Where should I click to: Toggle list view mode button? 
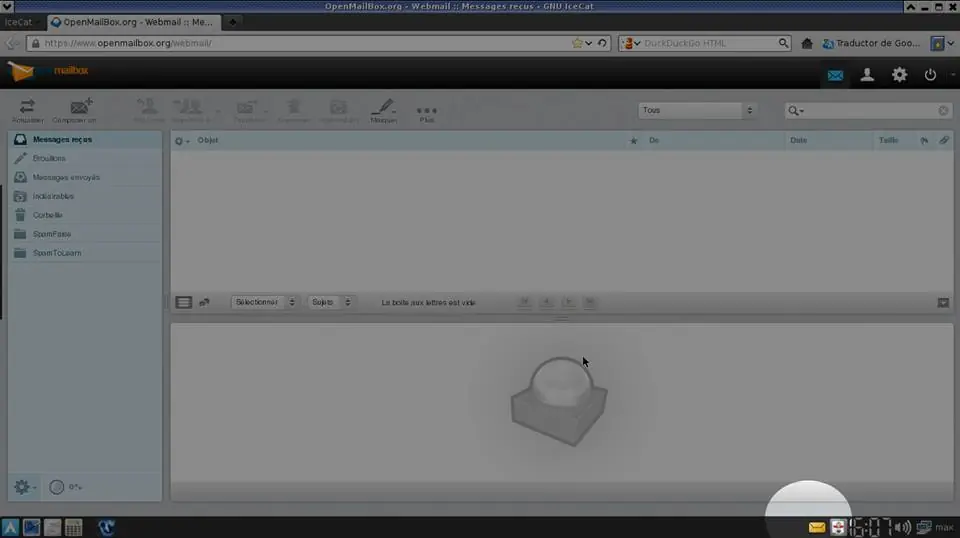184,302
